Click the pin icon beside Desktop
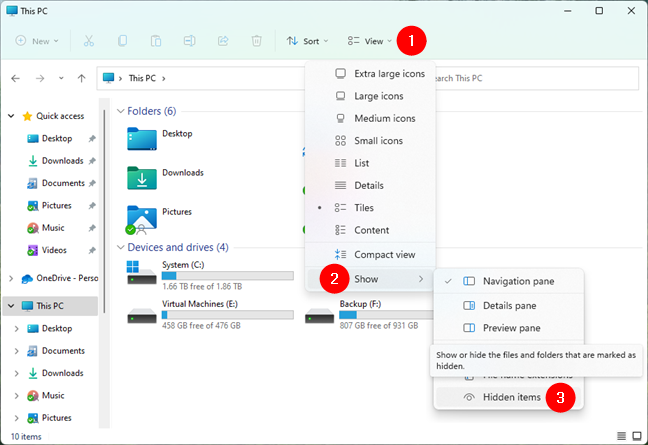 pos(92,139)
